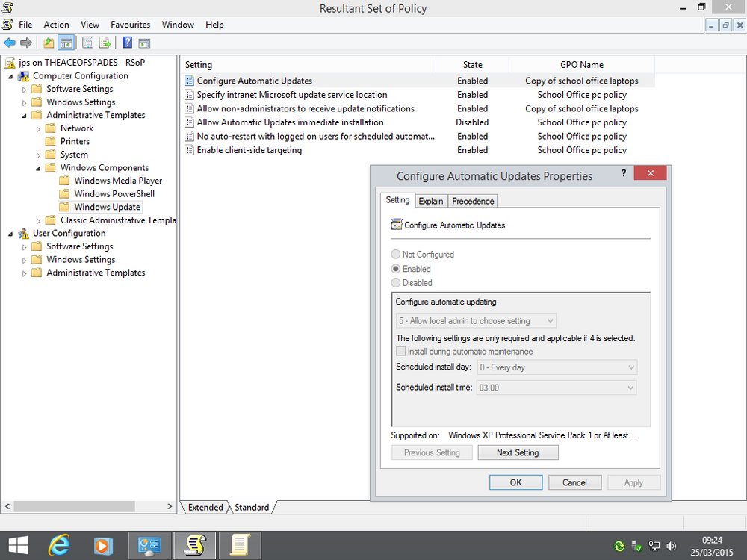Viewport: 747px width, 560px height.
Task: Switch to the Explain tab
Action: pos(431,202)
